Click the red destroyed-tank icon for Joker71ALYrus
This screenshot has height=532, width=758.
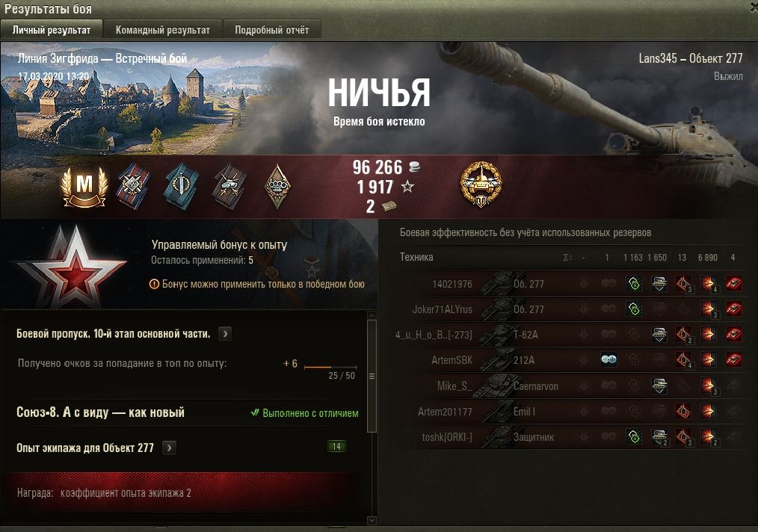pos(733,309)
